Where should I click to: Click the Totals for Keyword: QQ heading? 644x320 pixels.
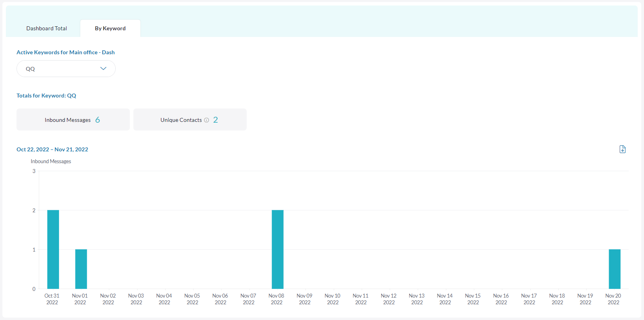[46, 96]
